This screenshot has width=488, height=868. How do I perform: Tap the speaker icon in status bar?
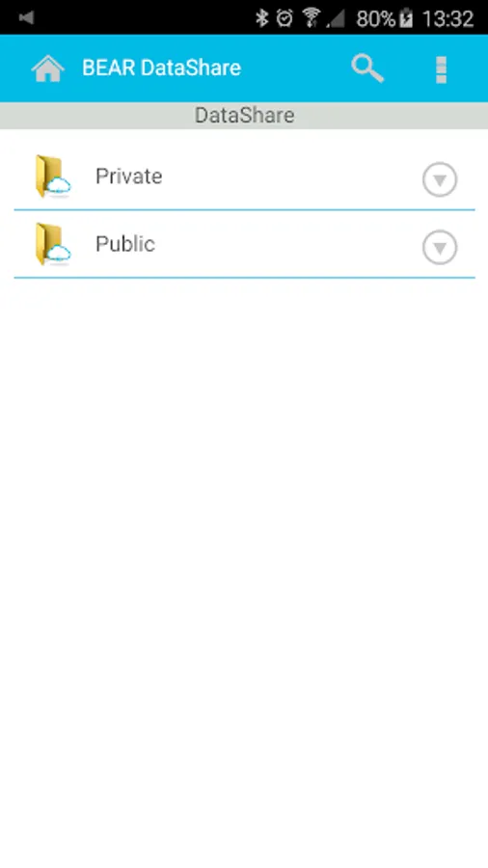[x=26, y=17]
